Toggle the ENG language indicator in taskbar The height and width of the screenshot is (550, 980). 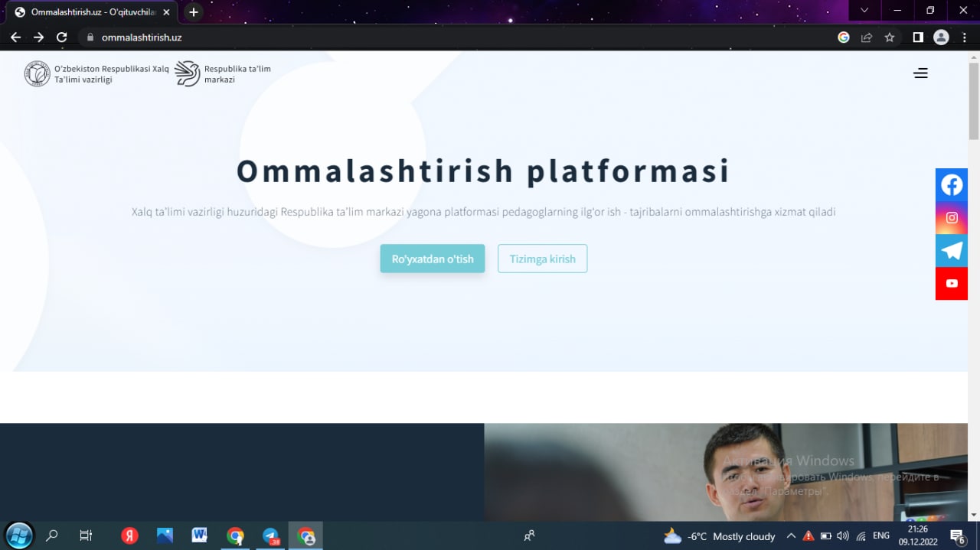tap(880, 535)
